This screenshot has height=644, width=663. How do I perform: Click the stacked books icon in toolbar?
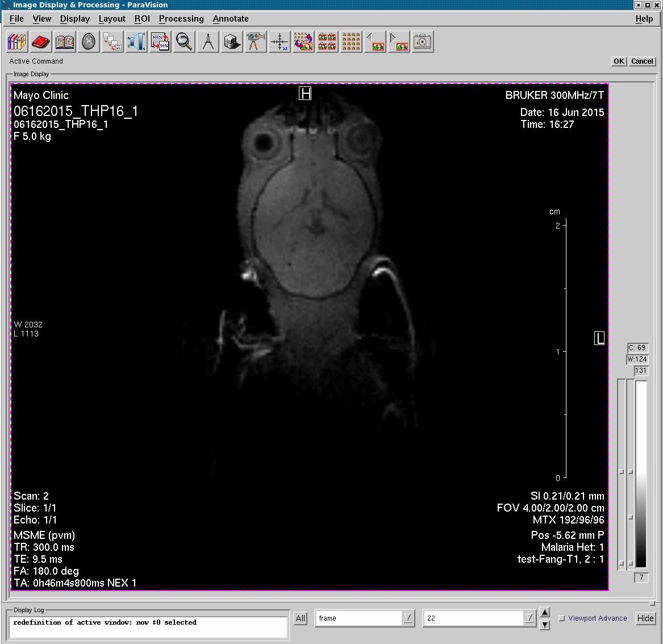point(17,42)
